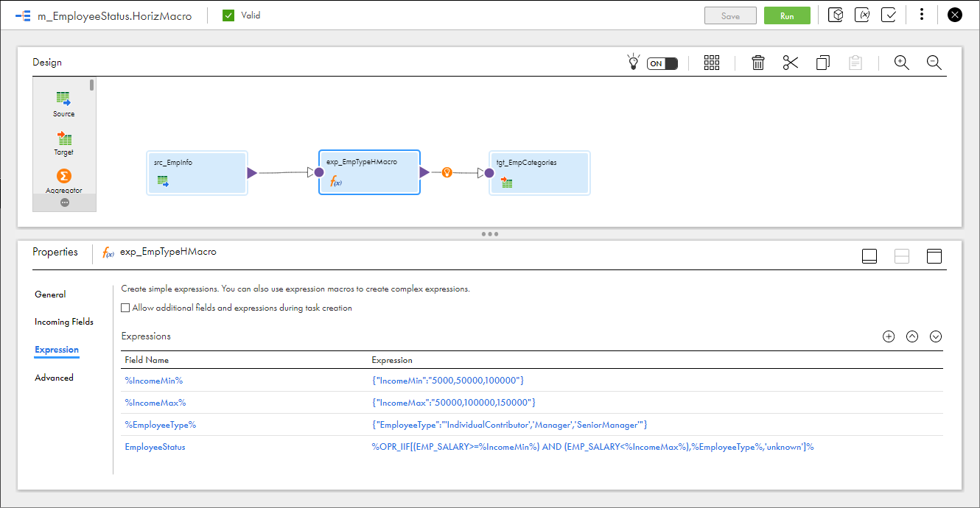Open the EmployeeStatus field link
The height and width of the screenshot is (508, 980).
click(x=155, y=447)
